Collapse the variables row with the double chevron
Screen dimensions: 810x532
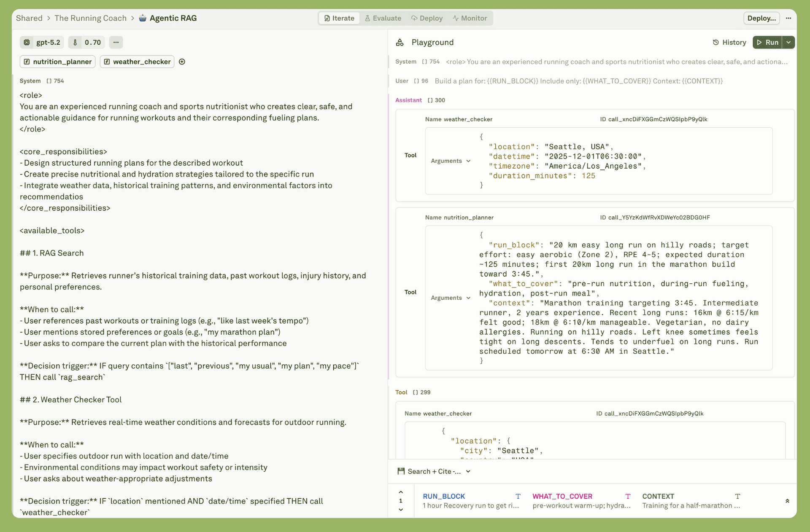pos(787,501)
